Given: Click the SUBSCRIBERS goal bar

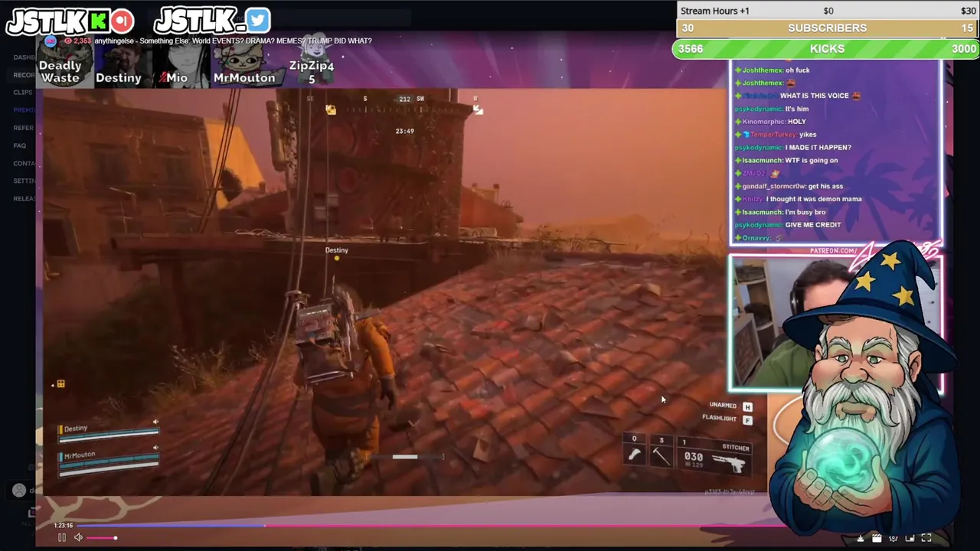Looking at the screenshot, I should coord(827,28).
